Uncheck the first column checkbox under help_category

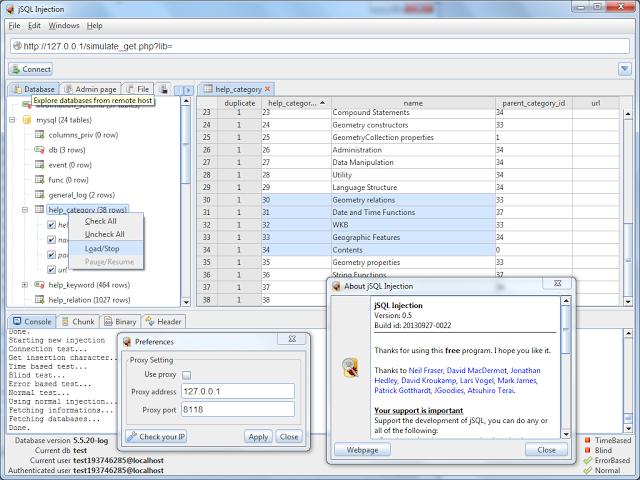pyautogui.click(x=51, y=225)
